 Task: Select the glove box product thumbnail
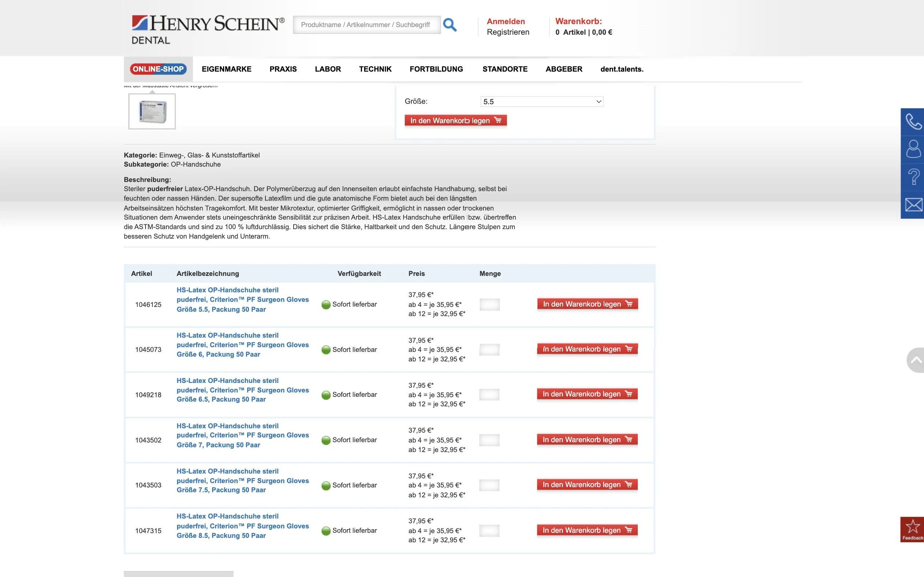pyautogui.click(x=152, y=111)
